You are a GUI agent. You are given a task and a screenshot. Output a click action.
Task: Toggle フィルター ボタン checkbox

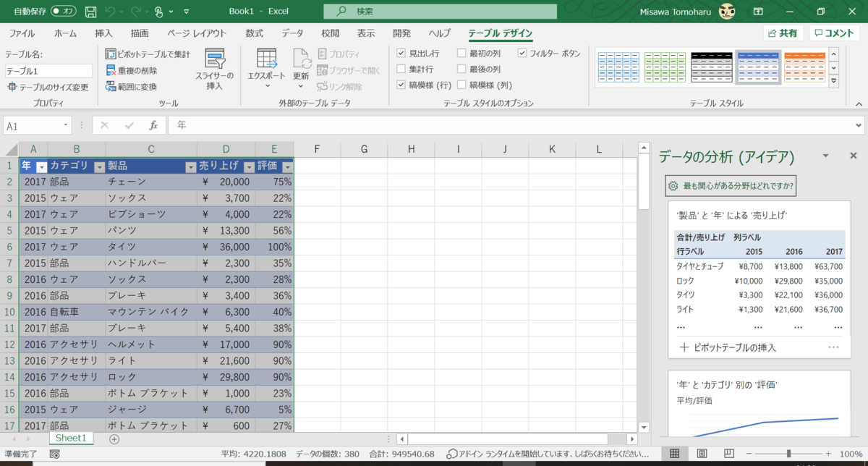pyautogui.click(x=522, y=54)
